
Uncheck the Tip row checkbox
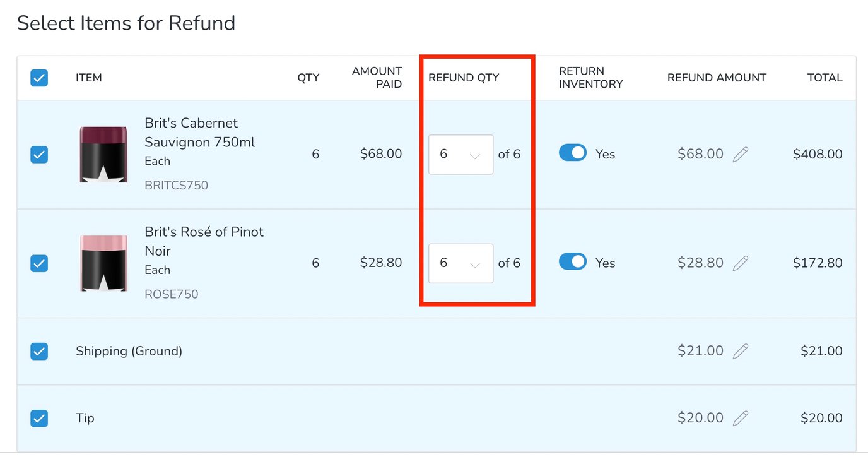pyautogui.click(x=39, y=418)
